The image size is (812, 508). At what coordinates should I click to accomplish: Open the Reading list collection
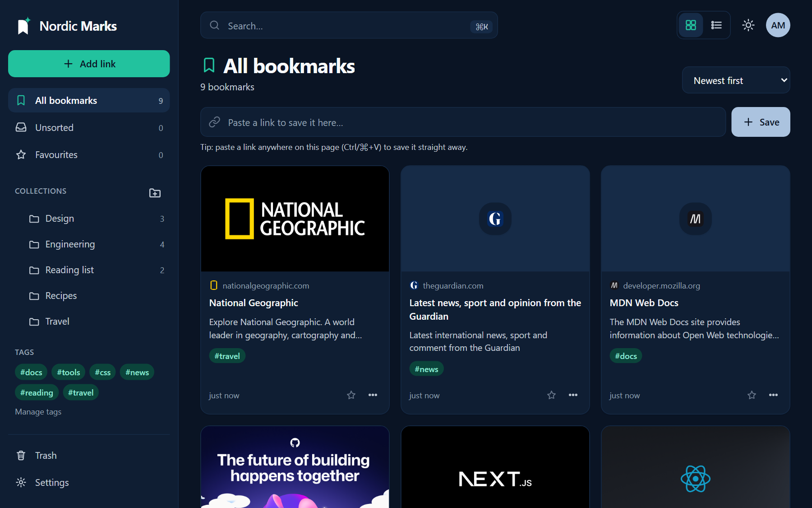pos(97,270)
